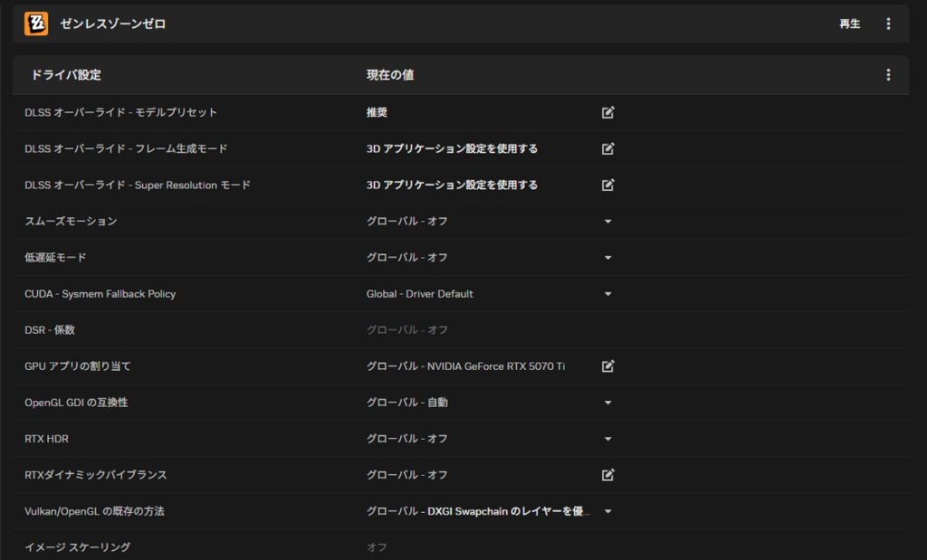Click the DLSS オーバーライド - Super Resolution モード label
This screenshot has height=560, width=927.
[138, 185]
